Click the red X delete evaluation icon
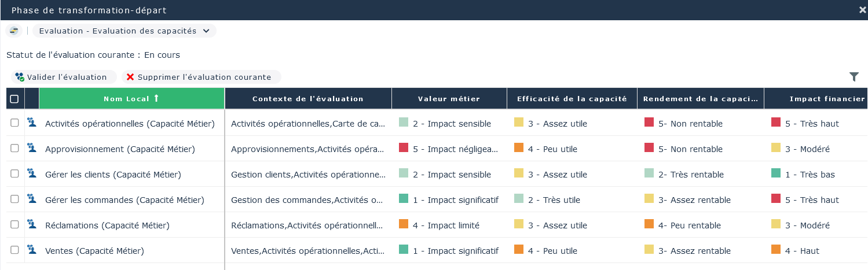Image resolution: width=868 pixels, height=270 pixels. (x=130, y=77)
